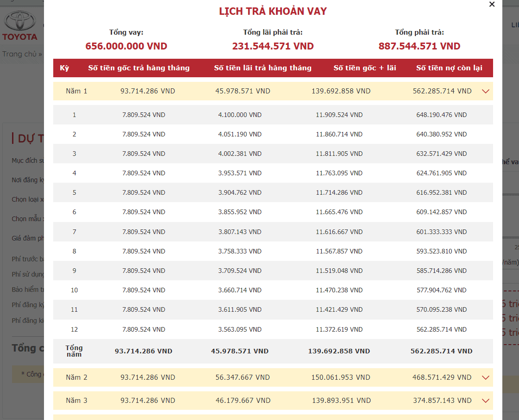This screenshot has width=519, height=420.
Task: Expand the Năm 3 payment details
Action: point(485,401)
